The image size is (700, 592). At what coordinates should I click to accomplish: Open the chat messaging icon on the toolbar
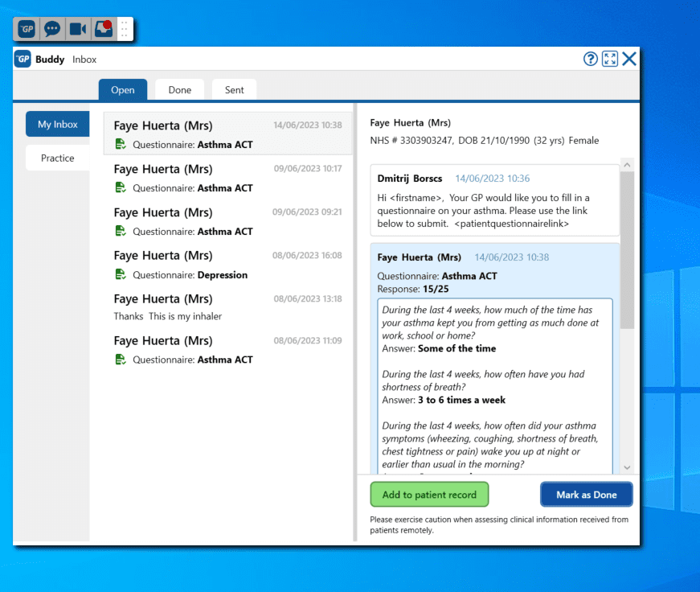click(x=52, y=28)
